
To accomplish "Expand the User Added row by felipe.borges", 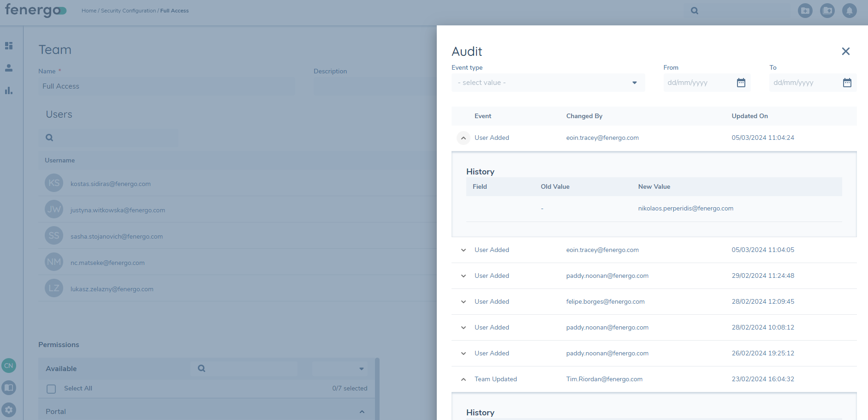I will click(463, 302).
